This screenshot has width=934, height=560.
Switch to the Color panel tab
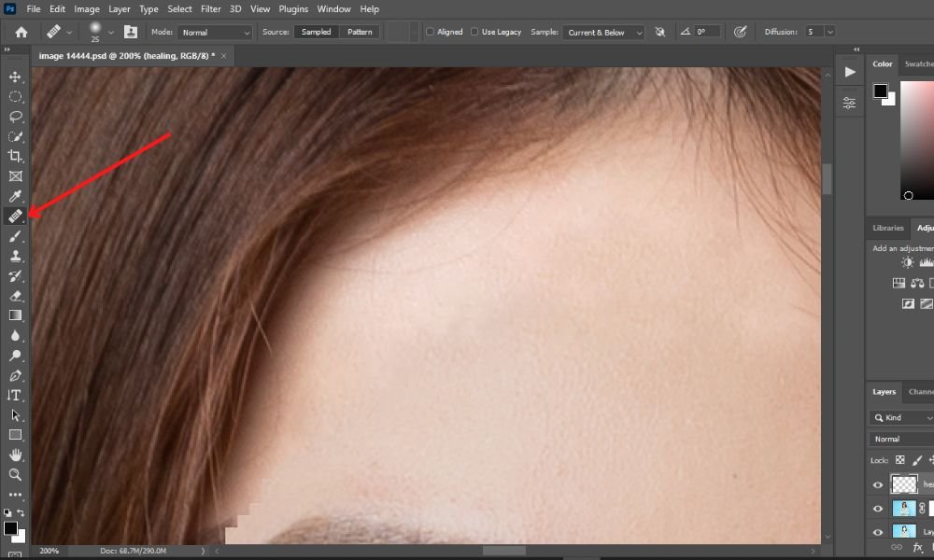(883, 63)
